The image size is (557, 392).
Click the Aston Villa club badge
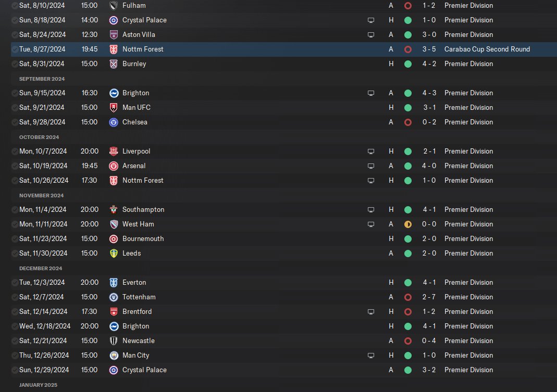114,35
